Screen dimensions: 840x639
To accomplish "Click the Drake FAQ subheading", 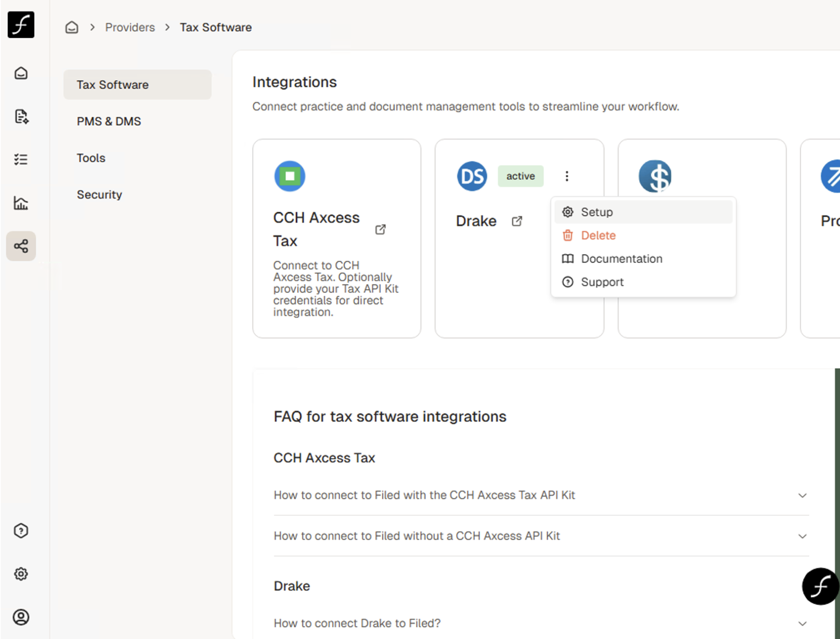I will pyautogui.click(x=292, y=586).
